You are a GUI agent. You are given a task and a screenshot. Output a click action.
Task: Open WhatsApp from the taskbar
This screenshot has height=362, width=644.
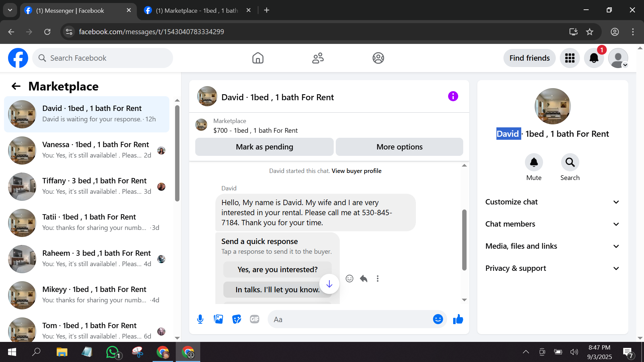(113, 352)
